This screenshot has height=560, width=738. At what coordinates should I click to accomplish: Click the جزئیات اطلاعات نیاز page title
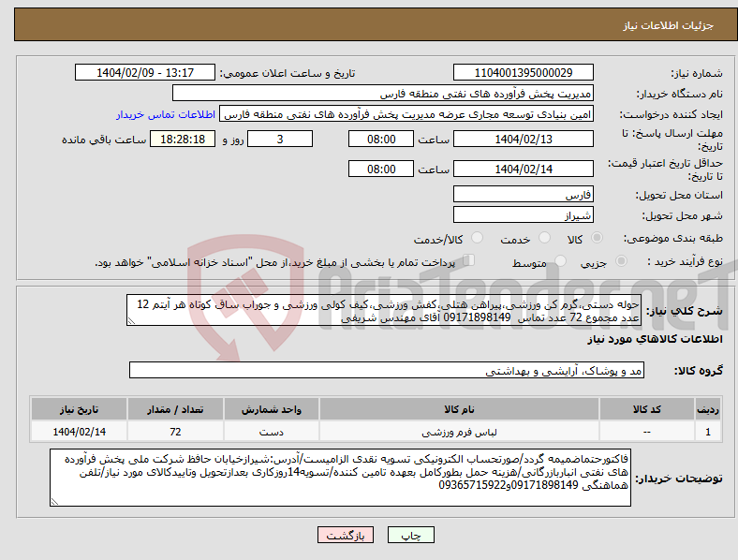pyautogui.click(x=669, y=25)
